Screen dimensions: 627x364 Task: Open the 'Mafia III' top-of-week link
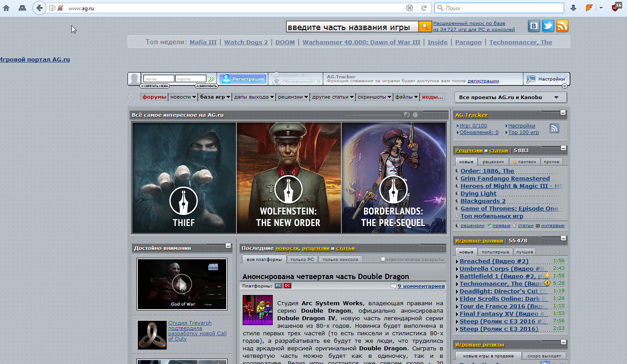pos(203,42)
